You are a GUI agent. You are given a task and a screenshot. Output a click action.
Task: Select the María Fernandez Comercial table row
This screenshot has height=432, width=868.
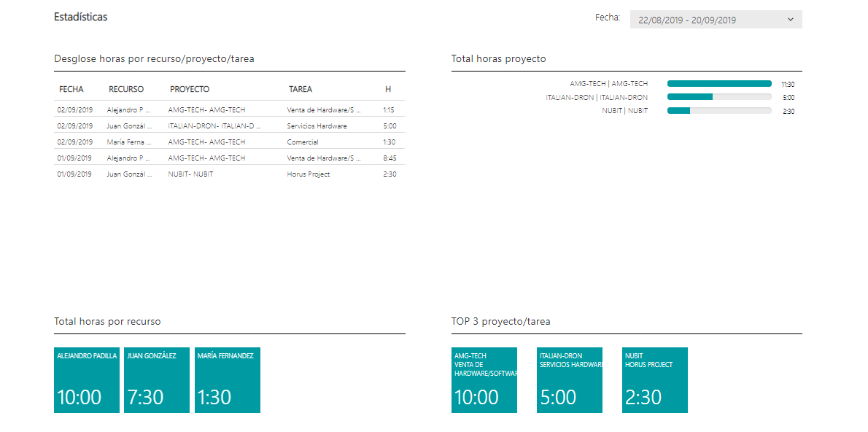(229, 142)
